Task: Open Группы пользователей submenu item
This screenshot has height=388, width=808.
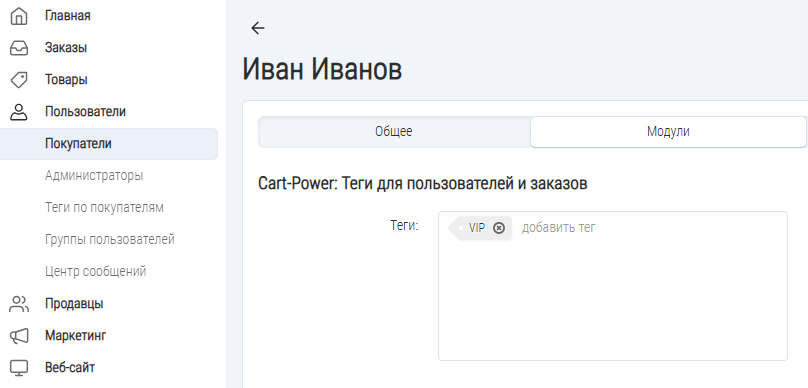Action: click(109, 240)
